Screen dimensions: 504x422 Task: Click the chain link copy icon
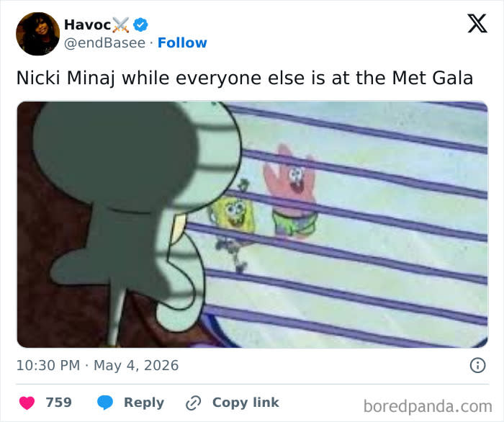click(x=194, y=403)
